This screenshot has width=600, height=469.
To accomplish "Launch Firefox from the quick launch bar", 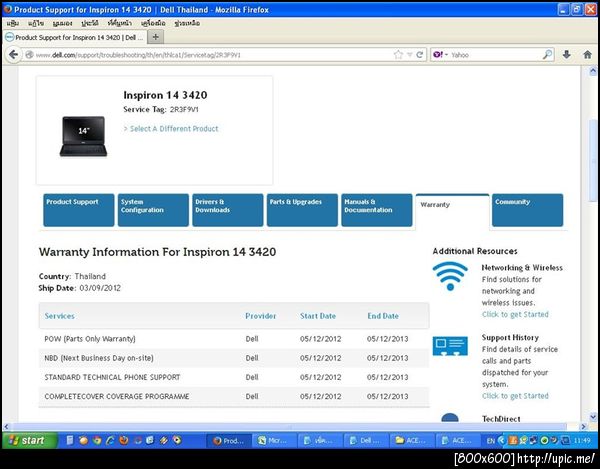I will click(124, 440).
